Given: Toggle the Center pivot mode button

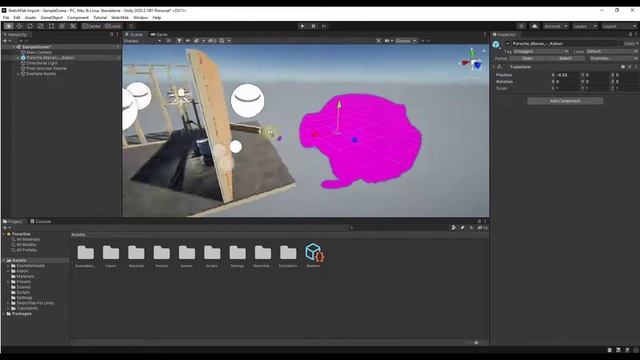Looking at the screenshot, I should pos(91,26).
